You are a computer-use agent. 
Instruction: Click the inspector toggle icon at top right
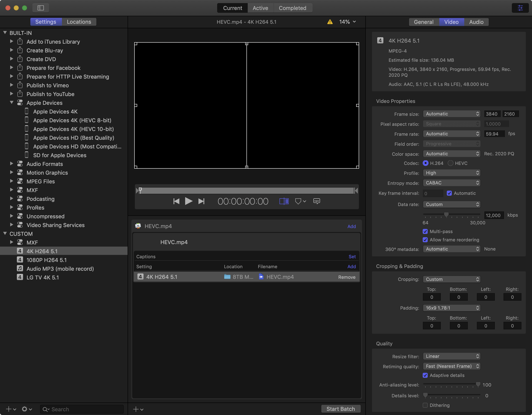(520, 8)
